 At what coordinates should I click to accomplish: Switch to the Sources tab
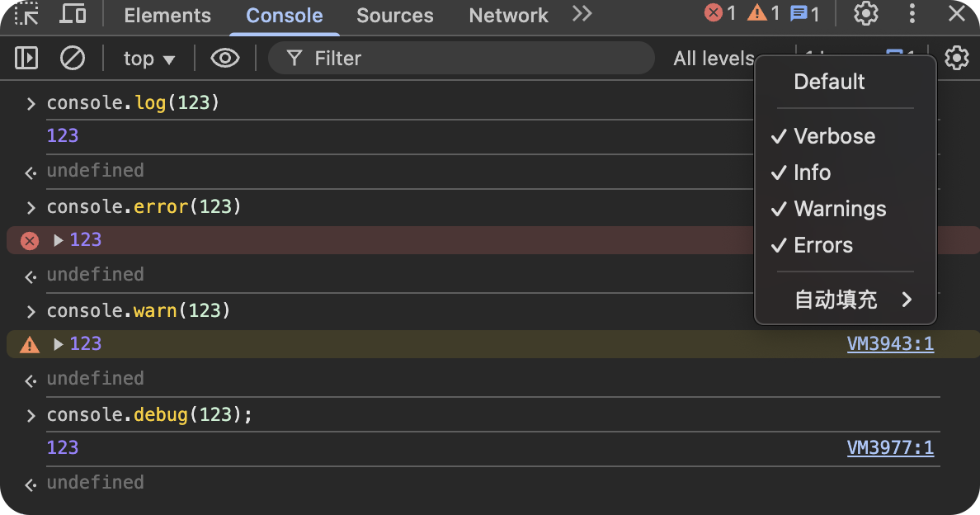tap(395, 15)
